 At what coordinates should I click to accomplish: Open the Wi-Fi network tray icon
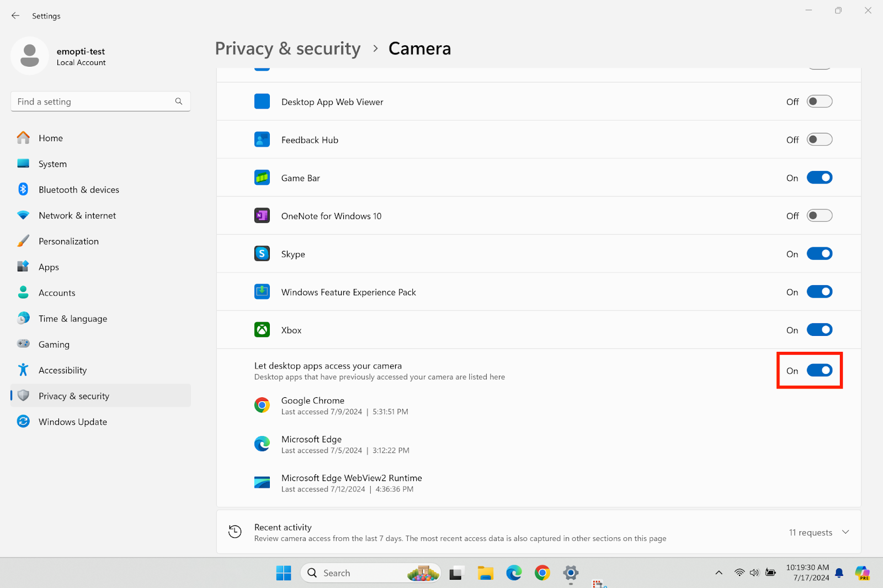pyautogui.click(x=740, y=573)
